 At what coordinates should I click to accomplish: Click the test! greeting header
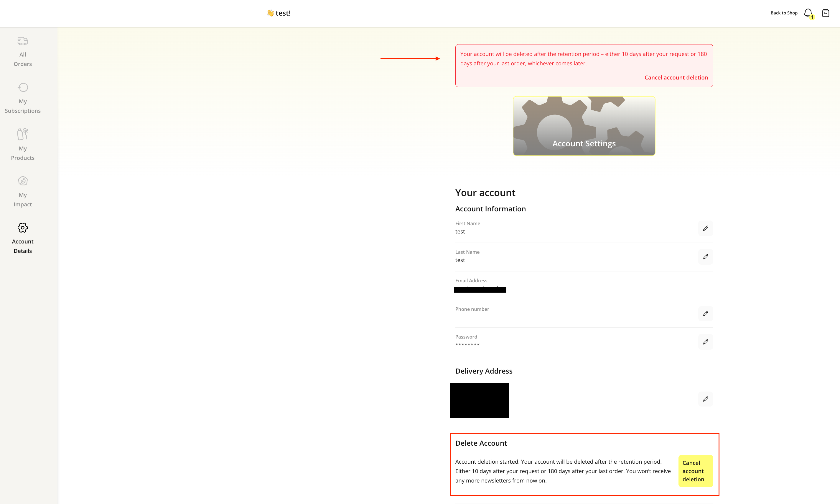tap(279, 13)
